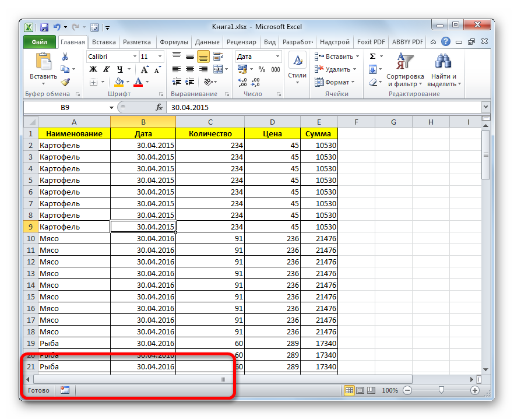Click the AutoSum sigma icon
Image resolution: width=514 pixels, height=420 pixels.
373,57
